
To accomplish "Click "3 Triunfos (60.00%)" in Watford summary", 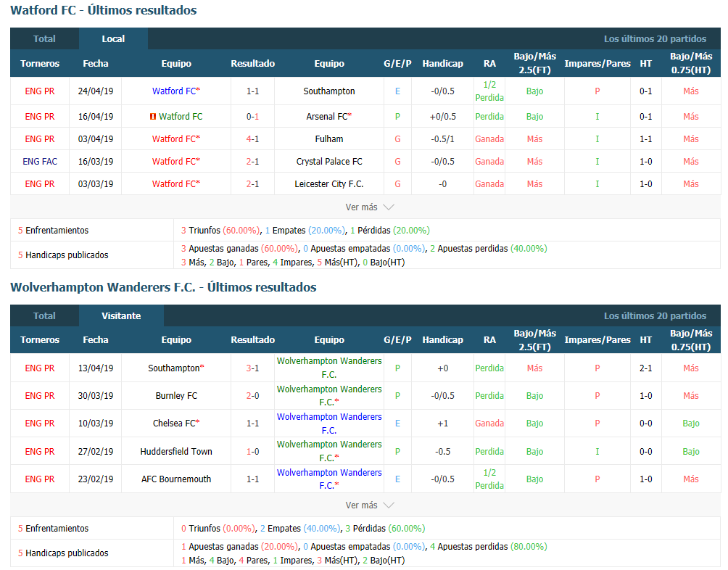I will [220, 230].
